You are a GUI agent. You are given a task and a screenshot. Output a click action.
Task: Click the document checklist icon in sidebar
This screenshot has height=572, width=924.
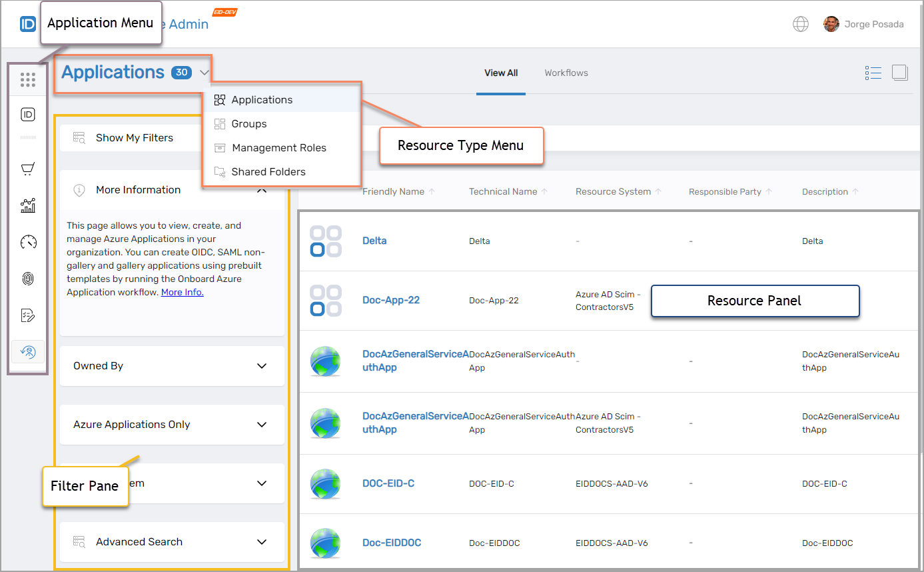(x=27, y=315)
